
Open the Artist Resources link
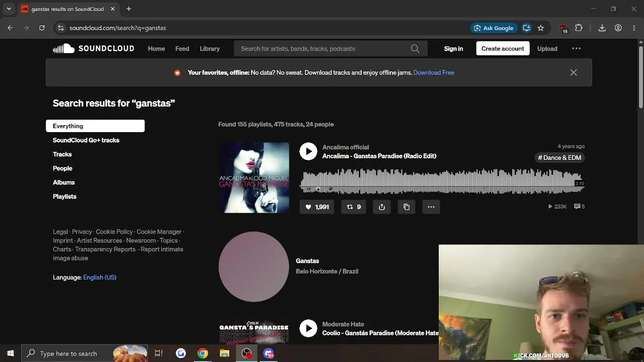[100, 241]
